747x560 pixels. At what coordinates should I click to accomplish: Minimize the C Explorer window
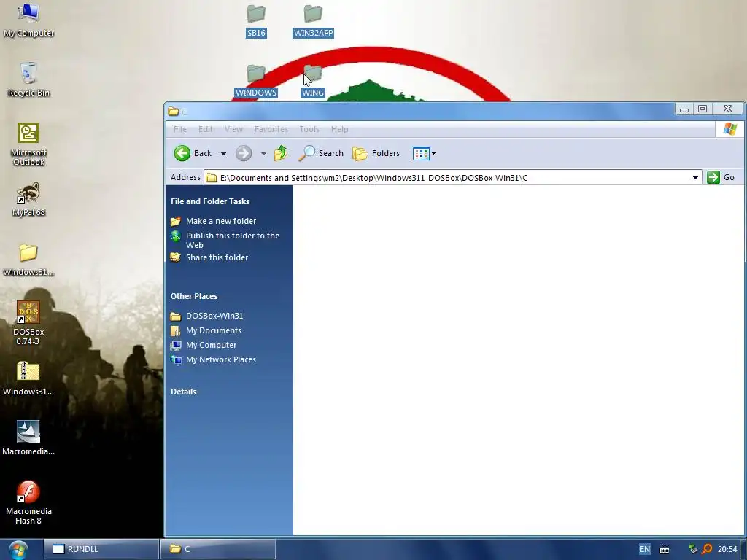pyautogui.click(x=684, y=109)
